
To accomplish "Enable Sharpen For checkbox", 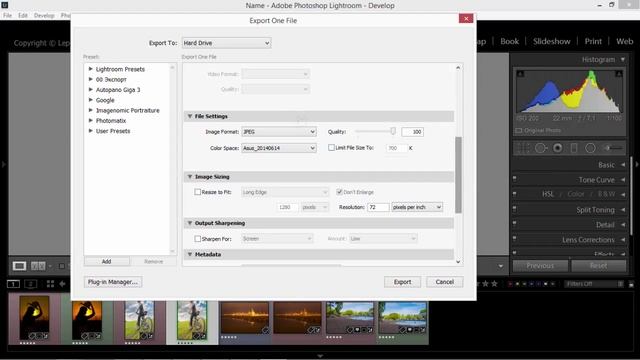I will point(198,238).
